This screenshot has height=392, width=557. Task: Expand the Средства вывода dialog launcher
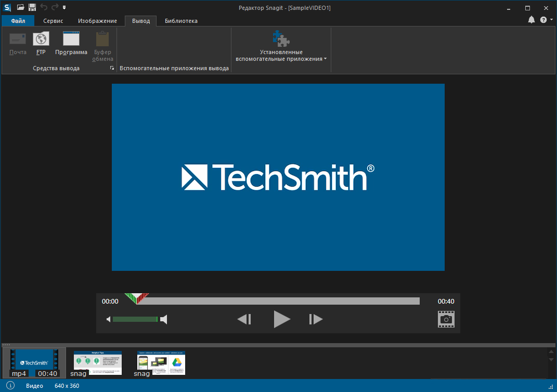point(112,68)
